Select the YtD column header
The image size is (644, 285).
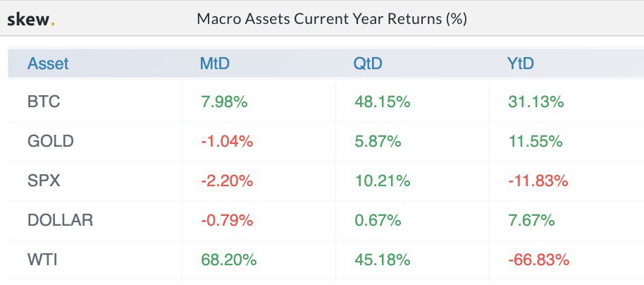tap(521, 63)
